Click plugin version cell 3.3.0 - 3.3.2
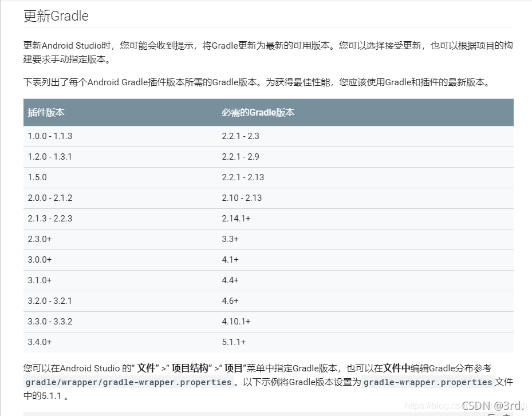Screen dimensions: 532x416 50,322
